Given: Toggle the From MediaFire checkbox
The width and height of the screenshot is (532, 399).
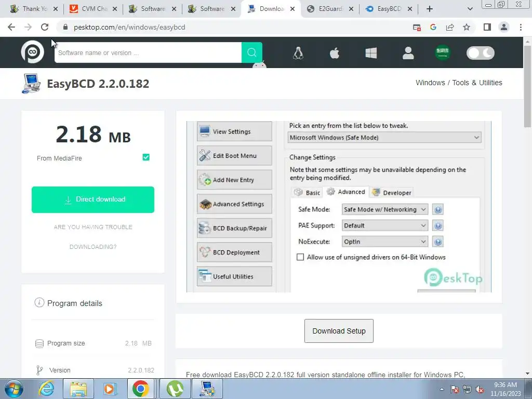Looking at the screenshot, I should coord(146,157).
